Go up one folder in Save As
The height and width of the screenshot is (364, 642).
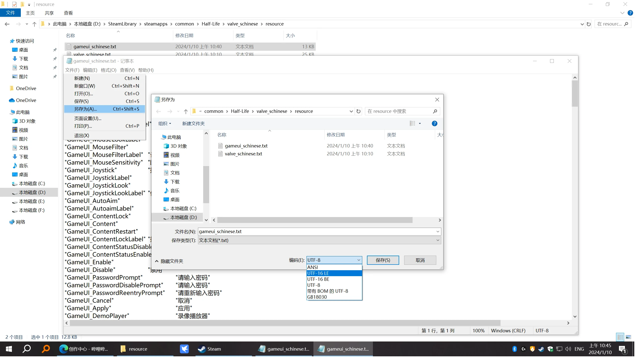(x=186, y=112)
